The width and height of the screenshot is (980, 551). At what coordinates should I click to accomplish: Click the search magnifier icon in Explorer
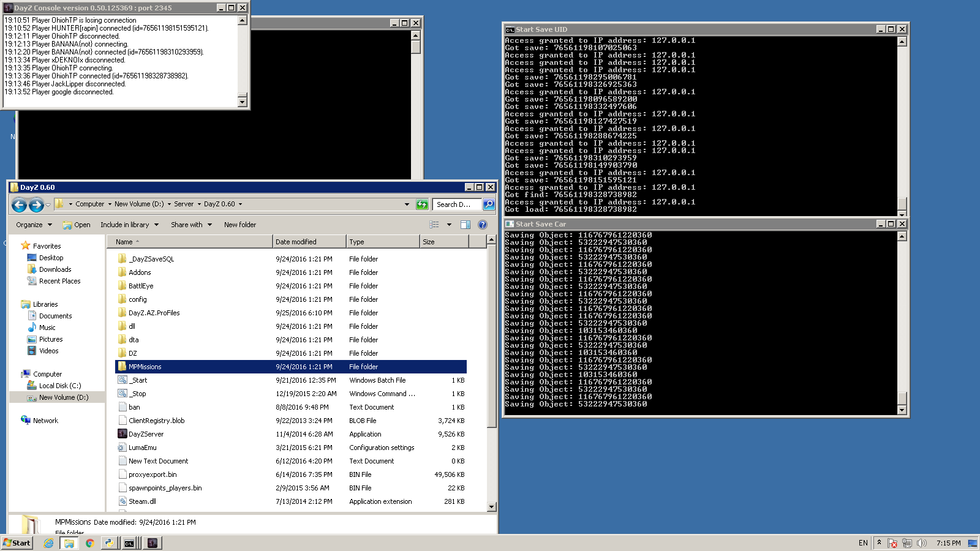489,204
